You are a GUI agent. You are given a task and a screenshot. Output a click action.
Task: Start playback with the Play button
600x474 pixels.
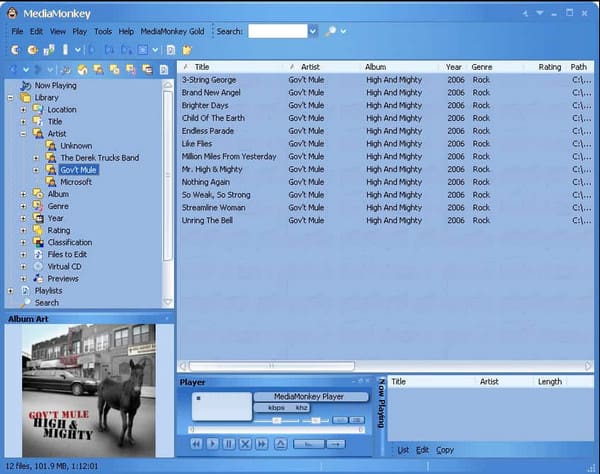[212, 444]
